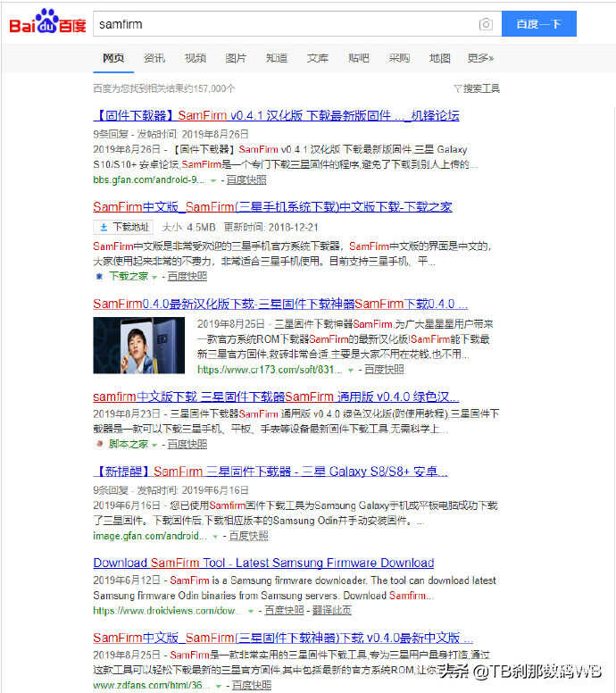Open the 贴吧 tab
This screenshot has width=616, height=693.
pyautogui.click(x=358, y=58)
